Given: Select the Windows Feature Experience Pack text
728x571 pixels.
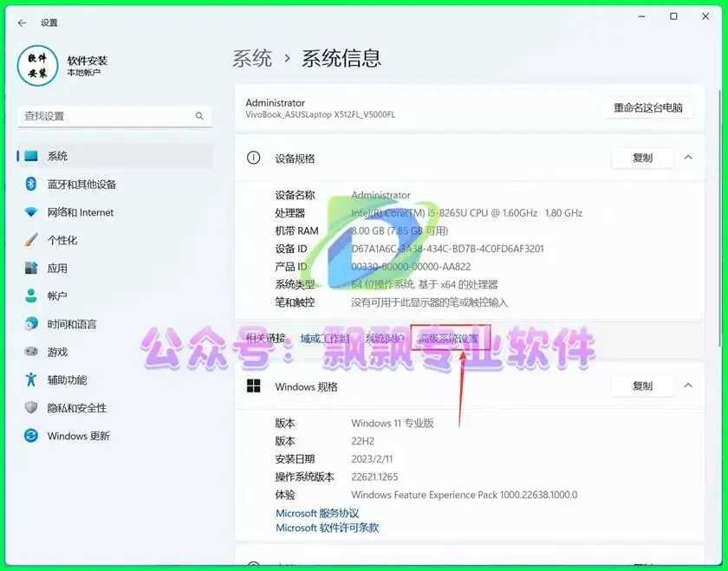Looking at the screenshot, I should (x=465, y=495).
